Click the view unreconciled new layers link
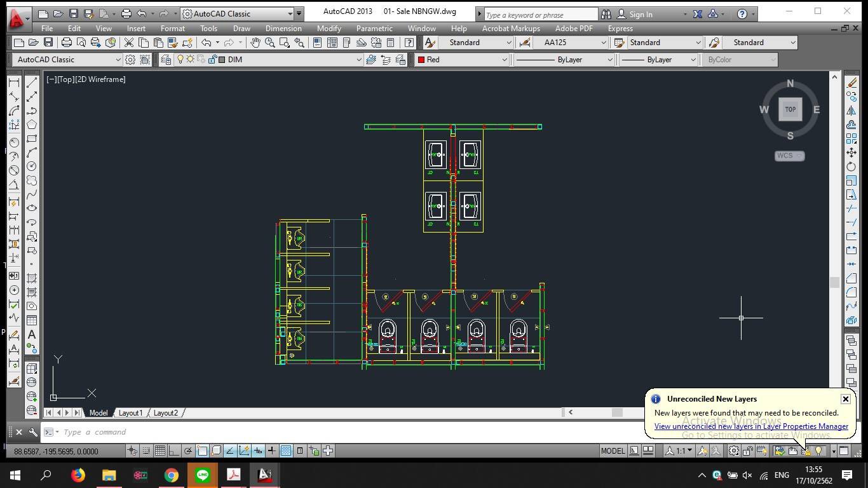 click(751, 426)
